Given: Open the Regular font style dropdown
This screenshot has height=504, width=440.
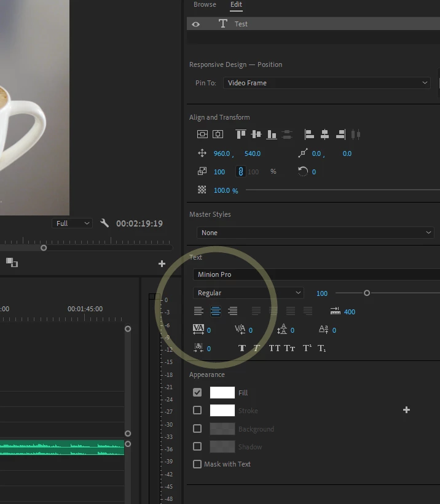Looking at the screenshot, I should 248,293.
